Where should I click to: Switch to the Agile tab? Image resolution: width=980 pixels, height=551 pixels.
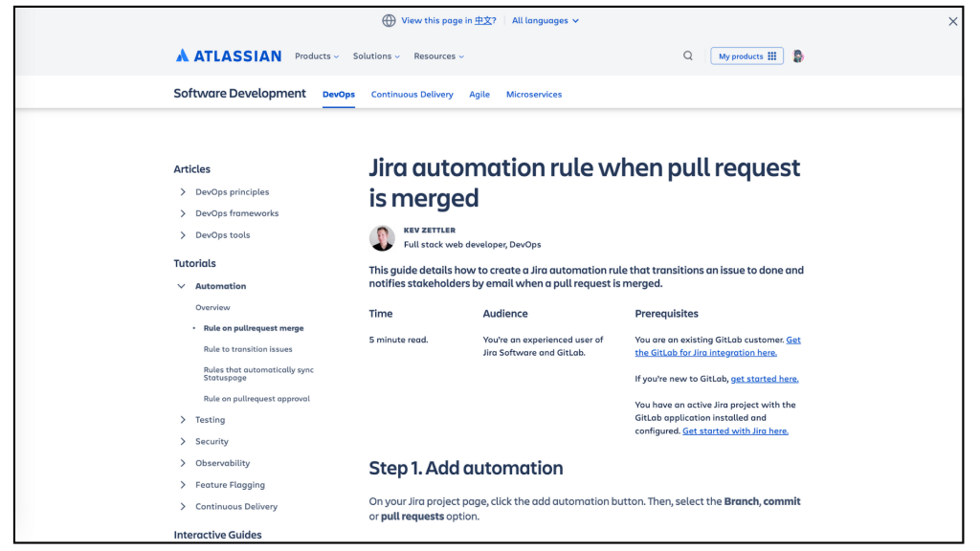pyautogui.click(x=479, y=95)
